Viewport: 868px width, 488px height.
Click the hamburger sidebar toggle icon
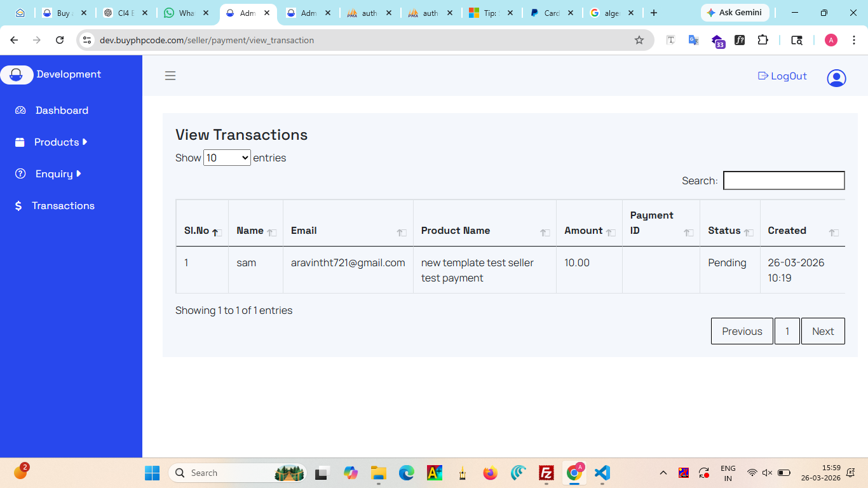click(x=170, y=76)
